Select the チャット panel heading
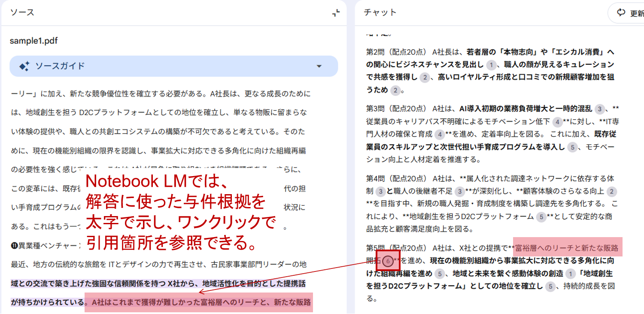644x314 pixels. pos(380,12)
